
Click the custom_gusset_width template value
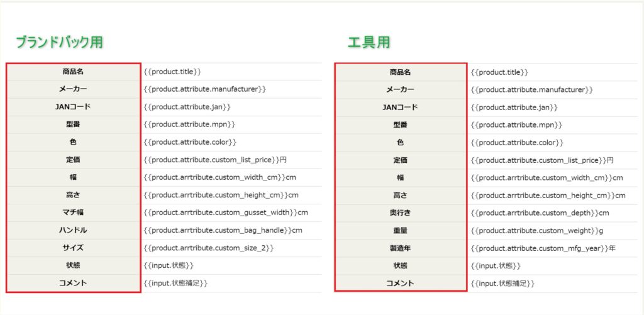(x=226, y=213)
